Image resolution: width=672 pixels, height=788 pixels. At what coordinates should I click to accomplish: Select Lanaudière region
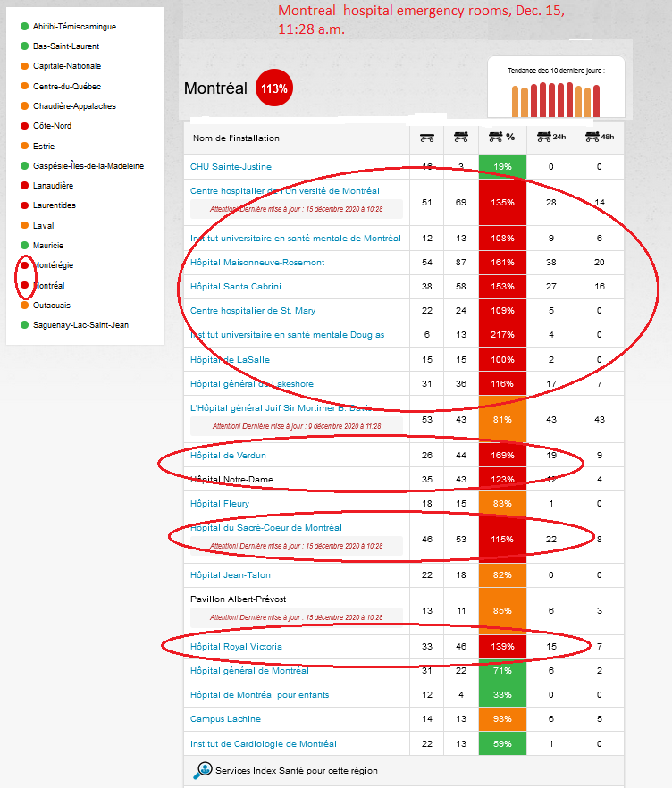53,186
